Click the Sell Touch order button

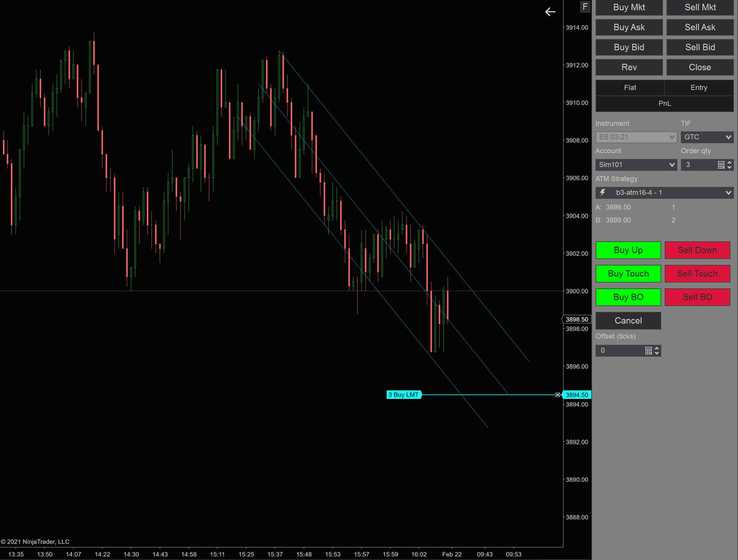click(x=697, y=274)
